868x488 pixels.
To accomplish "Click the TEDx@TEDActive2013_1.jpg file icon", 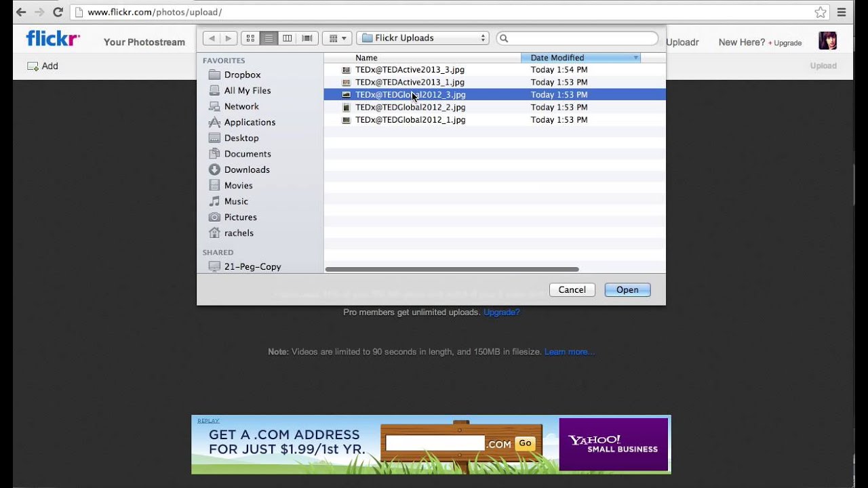I will point(347,82).
